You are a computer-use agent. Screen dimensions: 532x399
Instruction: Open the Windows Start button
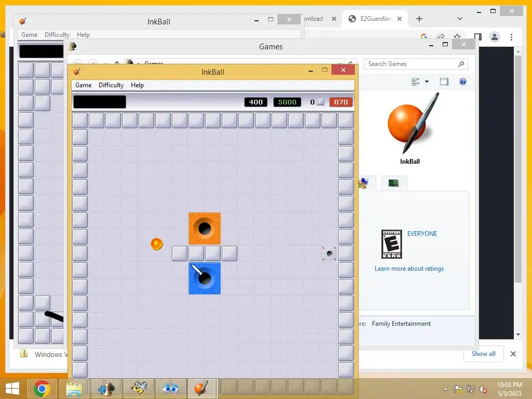click(x=12, y=389)
